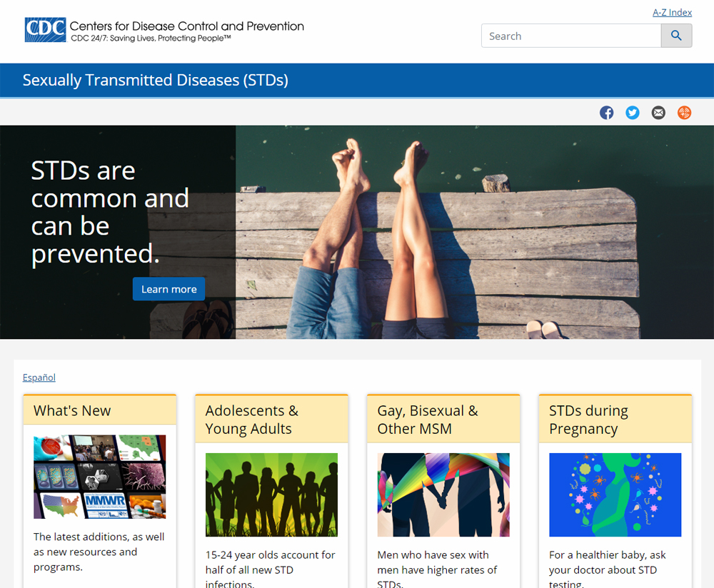Open the What's New card heading
Image resolution: width=714 pixels, height=588 pixels.
[72, 410]
